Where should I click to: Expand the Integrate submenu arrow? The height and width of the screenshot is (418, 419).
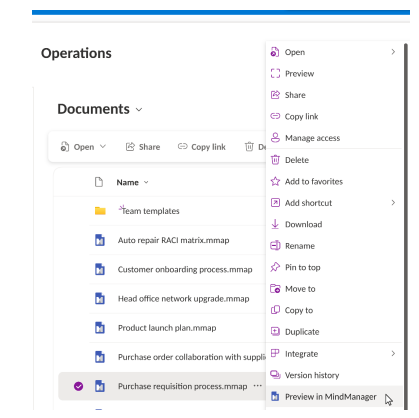(393, 353)
